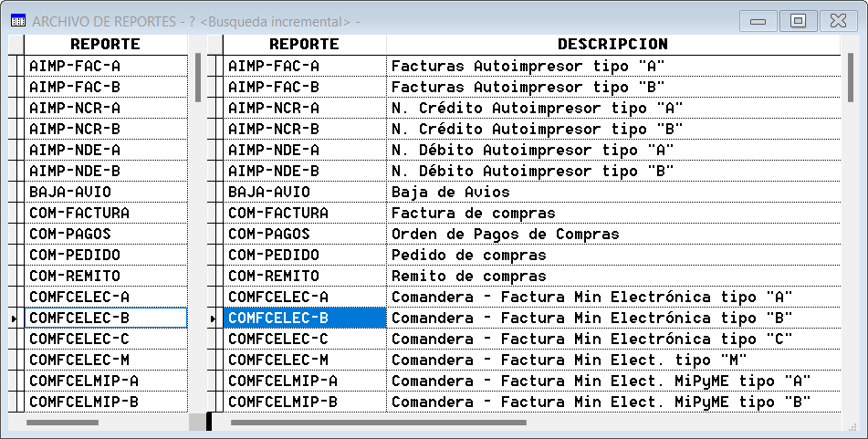Viewport: 868px width, 439px height.
Task: Click right pane vertical scrollbar thumb
Action: click(x=851, y=78)
